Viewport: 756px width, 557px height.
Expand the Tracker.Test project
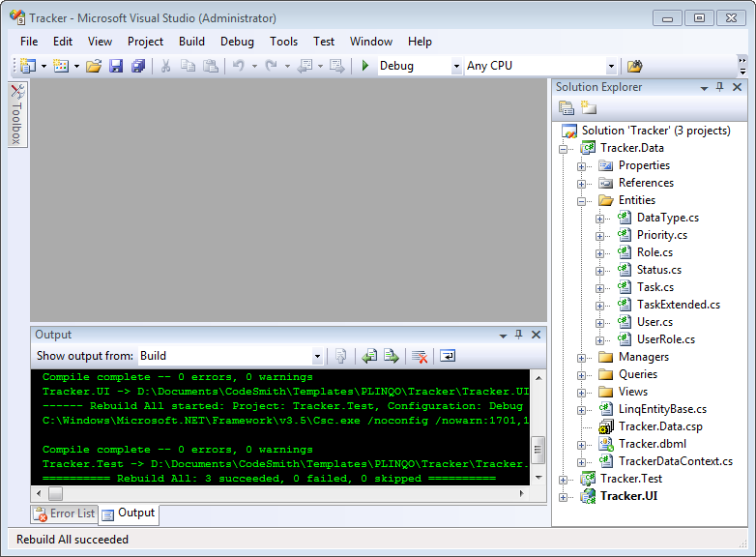coord(564,480)
